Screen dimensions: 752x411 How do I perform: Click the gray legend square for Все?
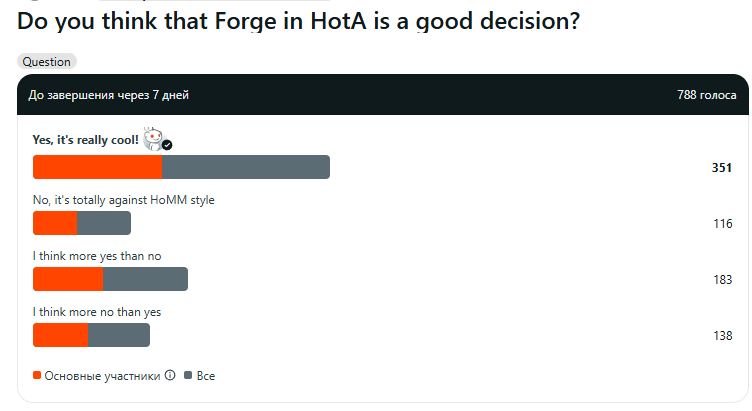pyautogui.click(x=188, y=375)
